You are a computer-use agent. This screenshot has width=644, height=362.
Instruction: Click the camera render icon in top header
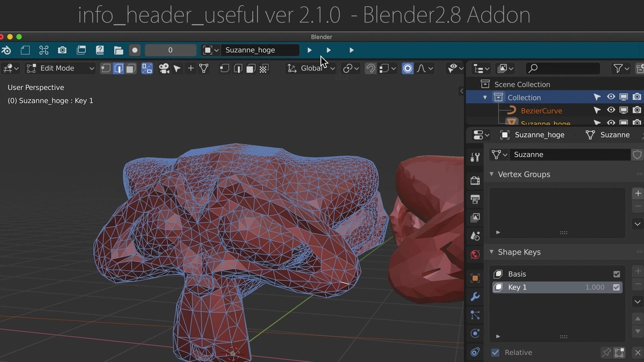62,50
